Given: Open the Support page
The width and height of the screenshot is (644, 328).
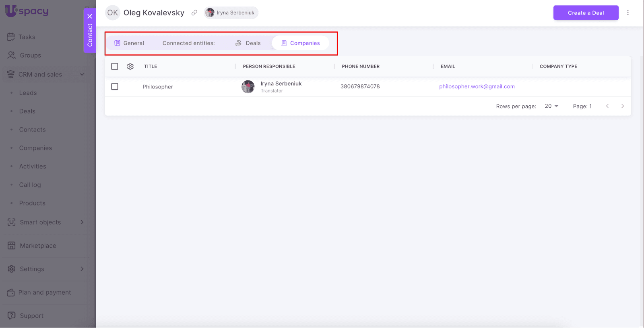Looking at the screenshot, I should 31,316.
